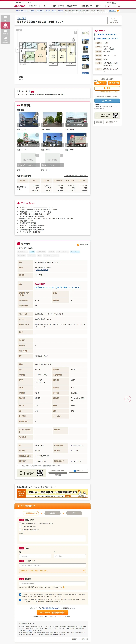Zoom the セブンイレブン越谷神明町 photo magnifier
Viewport: 136px width, 644px height.
point(85,115)
